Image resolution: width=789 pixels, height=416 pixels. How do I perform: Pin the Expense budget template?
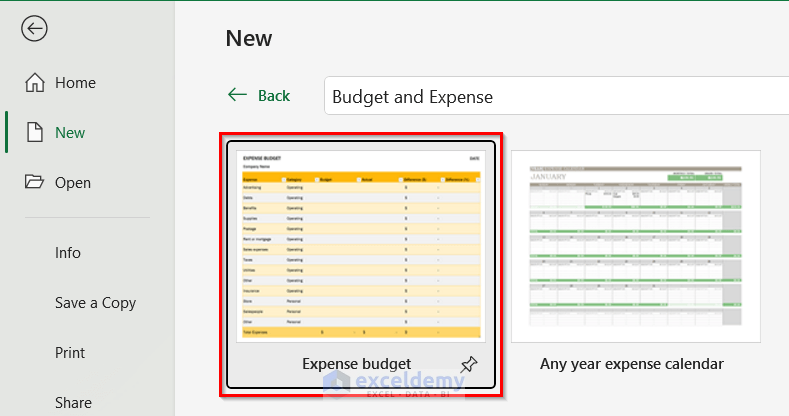coord(468,365)
